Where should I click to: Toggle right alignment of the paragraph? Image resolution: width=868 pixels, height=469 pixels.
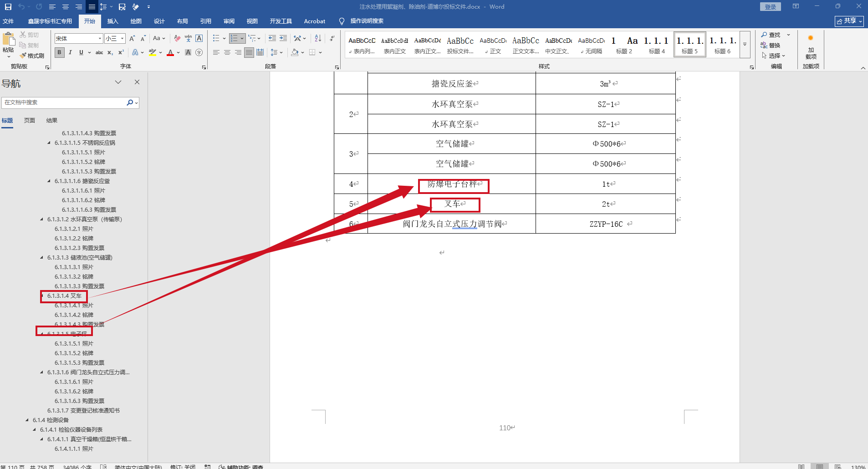pyautogui.click(x=238, y=52)
